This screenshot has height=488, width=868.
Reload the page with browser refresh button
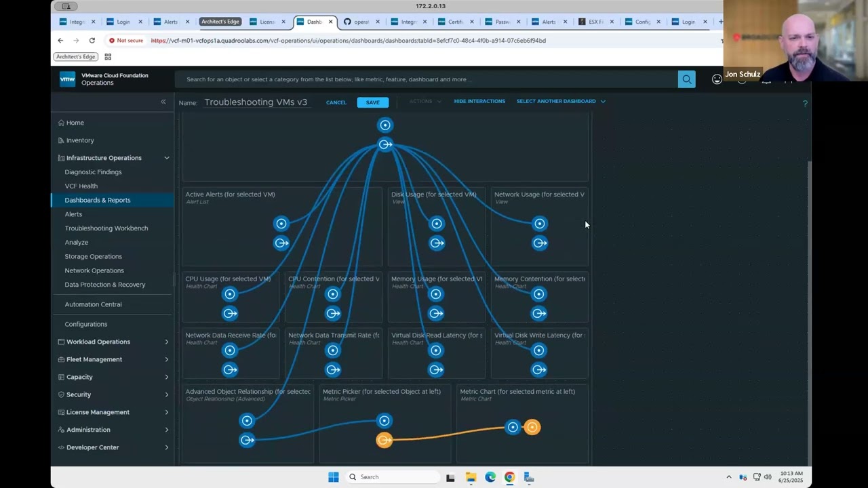pos(92,41)
